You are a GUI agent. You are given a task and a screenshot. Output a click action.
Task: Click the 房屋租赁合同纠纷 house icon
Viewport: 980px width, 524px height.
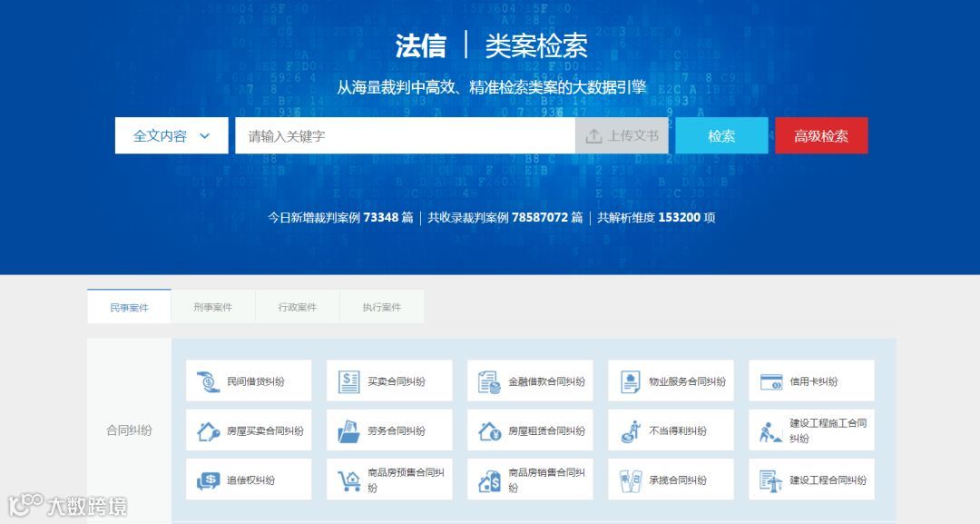tap(489, 430)
